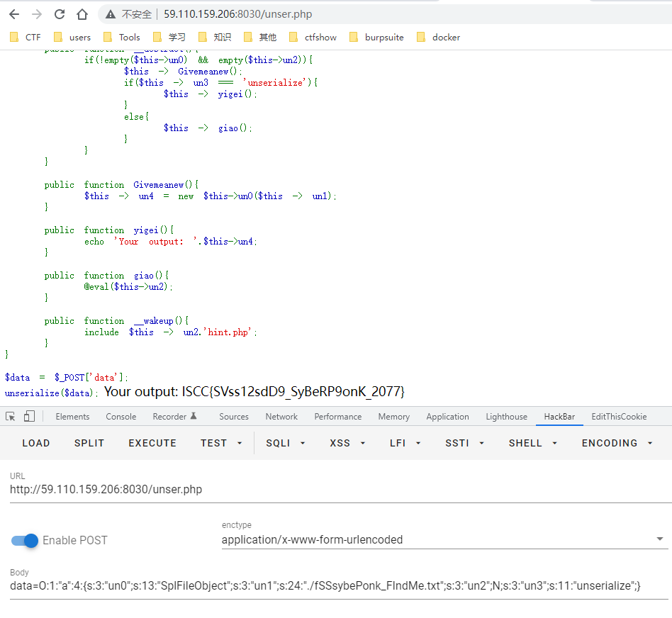Click the '$this -> Givemeanew();' call line

coord(183,71)
